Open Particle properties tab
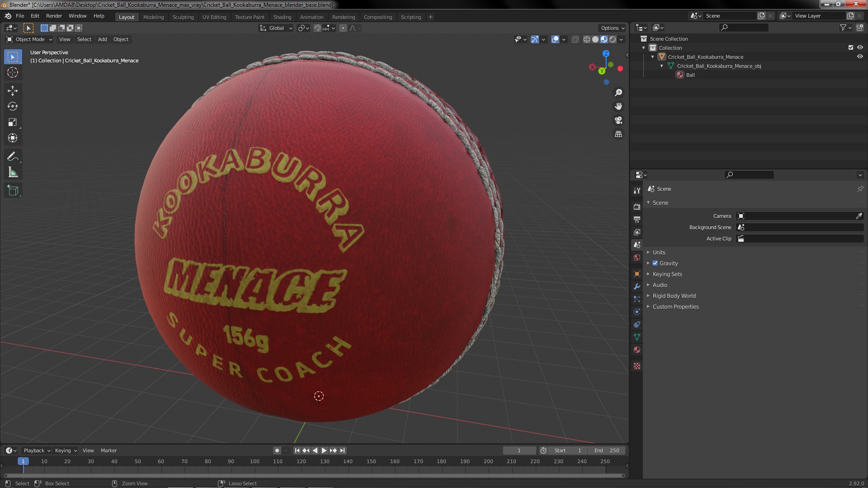 pyautogui.click(x=637, y=299)
